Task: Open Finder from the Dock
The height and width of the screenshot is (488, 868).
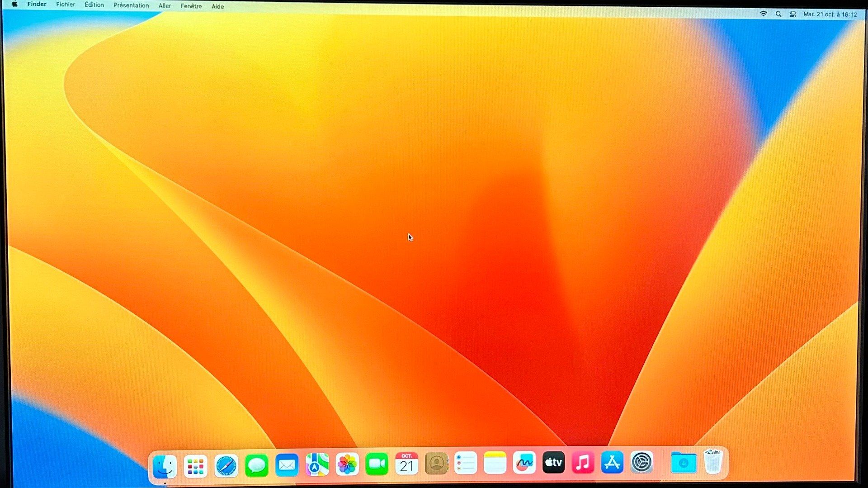Action: click(x=165, y=465)
